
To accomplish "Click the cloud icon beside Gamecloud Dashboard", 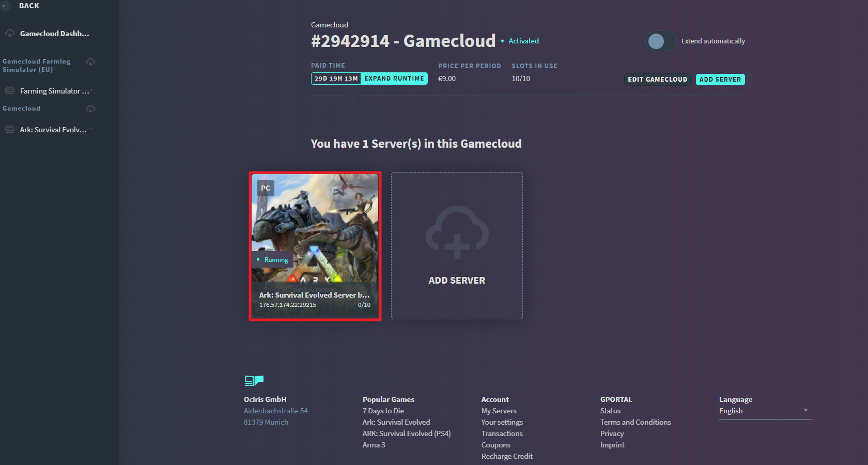I will pos(9,33).
